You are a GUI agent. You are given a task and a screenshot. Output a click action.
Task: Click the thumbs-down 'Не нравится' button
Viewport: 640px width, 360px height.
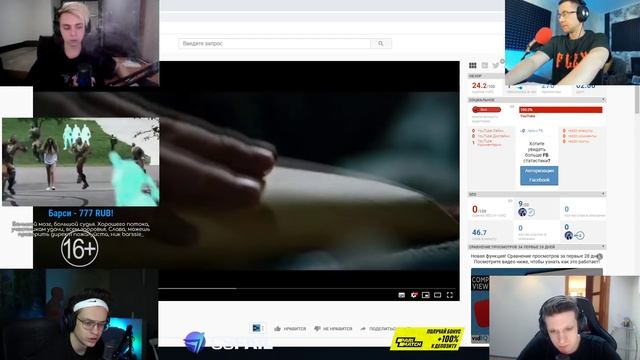point(333,329)
